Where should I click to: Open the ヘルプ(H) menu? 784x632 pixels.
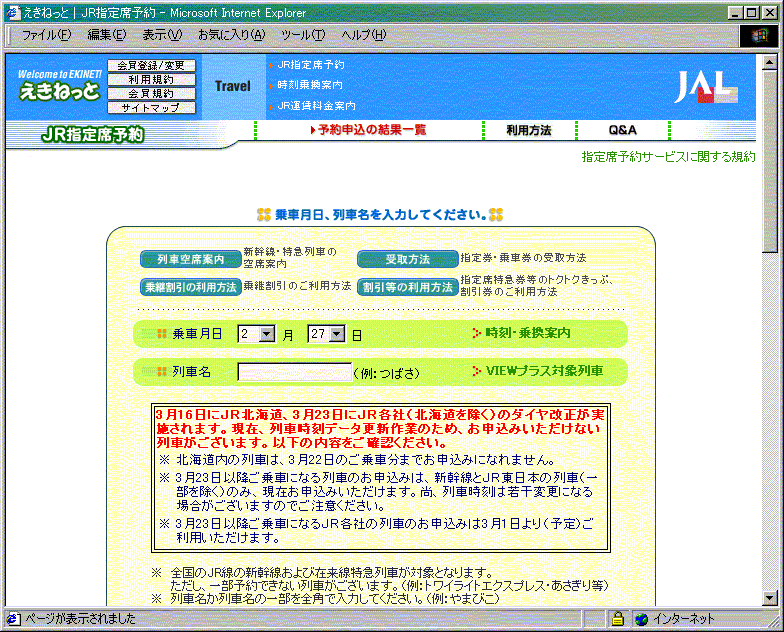pyautogui.click(x=364, y=35)
